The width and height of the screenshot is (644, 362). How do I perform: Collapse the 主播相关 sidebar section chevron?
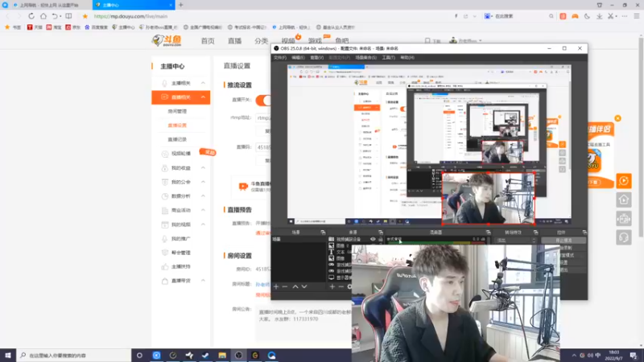(x=203, y=83)
